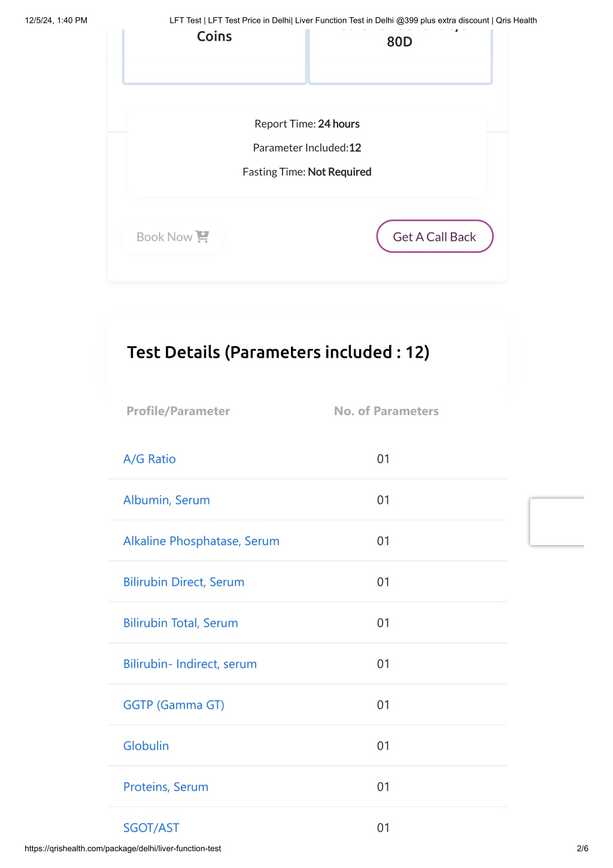Click the Test Details heading
The width and height of the screenshot is (613, 868).
[x=278, y=352]
